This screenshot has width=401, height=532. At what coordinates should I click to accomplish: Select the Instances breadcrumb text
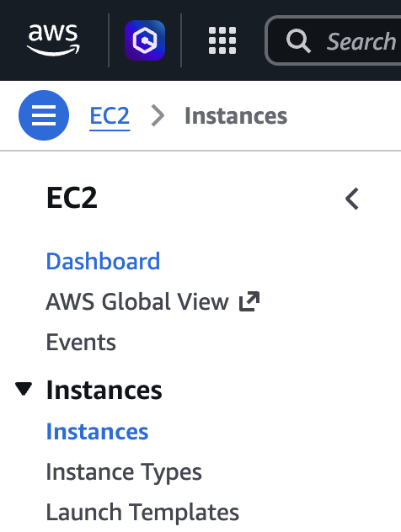[x=236, y=116]
